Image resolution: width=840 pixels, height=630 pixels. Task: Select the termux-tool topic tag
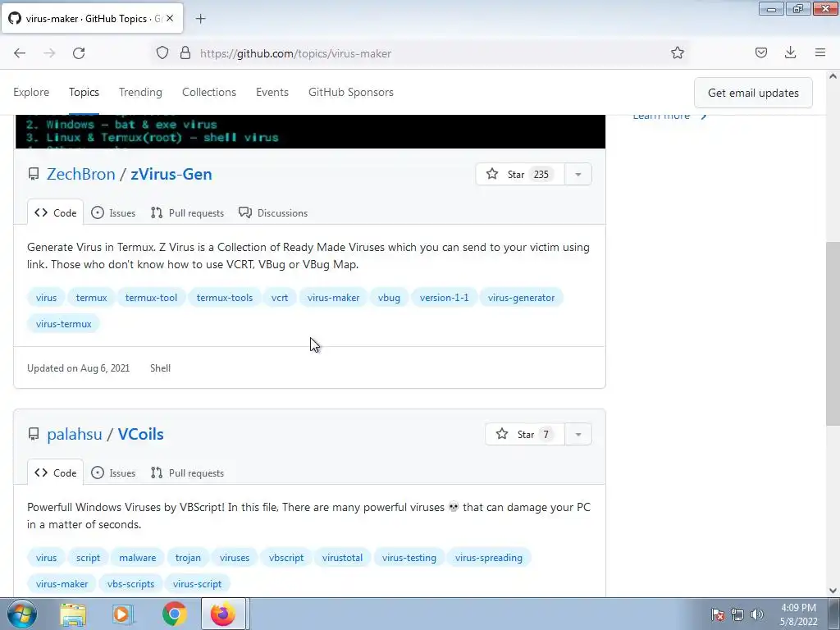151,297
